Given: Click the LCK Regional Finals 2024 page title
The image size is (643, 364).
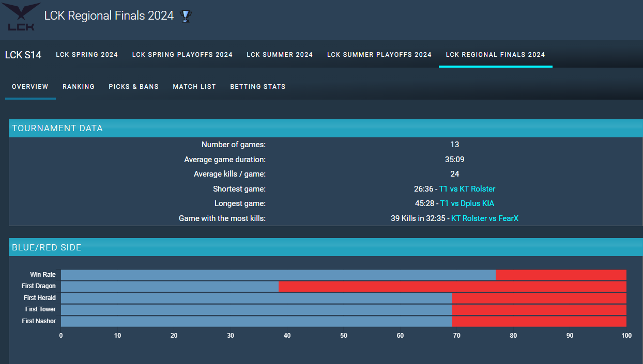Looking at the screenshot, I should click(x=109, y=16).
